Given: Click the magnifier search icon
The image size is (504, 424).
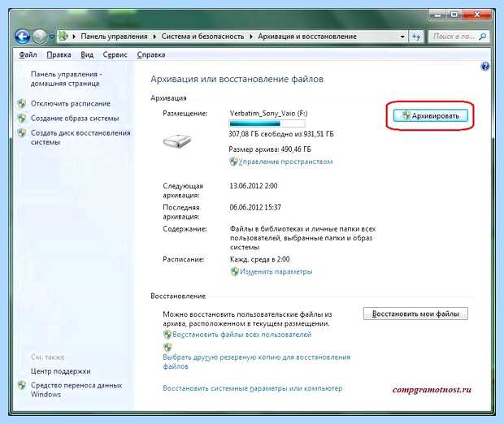Looking at the screenshot, I should 483,37.
